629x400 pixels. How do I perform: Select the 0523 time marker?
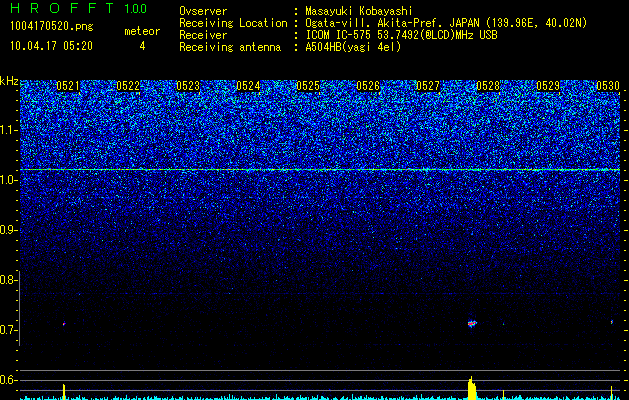[x=188, y=86]
